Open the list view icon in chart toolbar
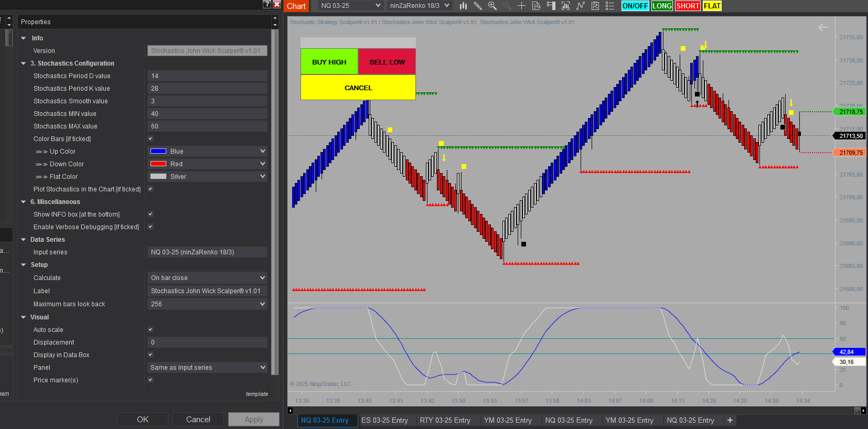Image resolution: width=868 pixels, height=429 pixels. [x=610, y=6]
